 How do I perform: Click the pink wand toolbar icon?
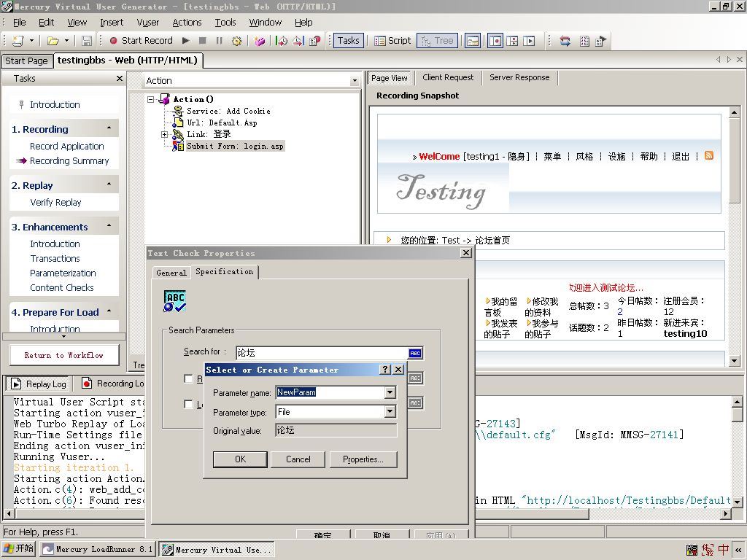coord(260,41)
